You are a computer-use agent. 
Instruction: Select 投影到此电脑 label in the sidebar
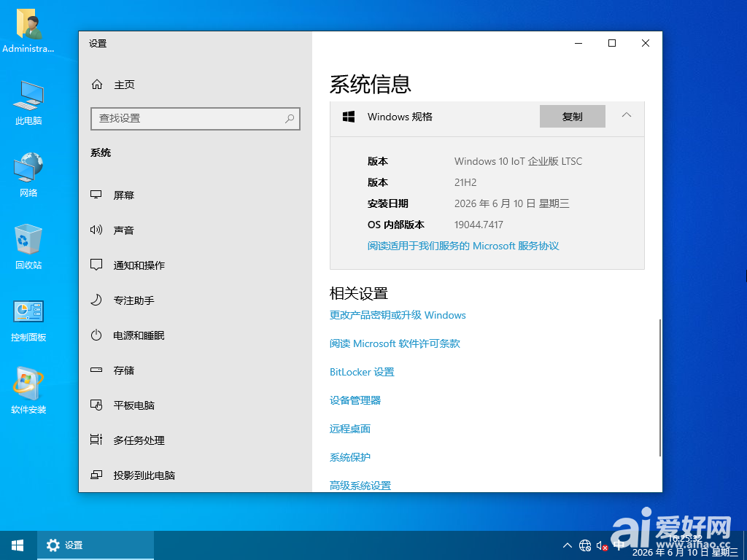click(x=144, y=475)
